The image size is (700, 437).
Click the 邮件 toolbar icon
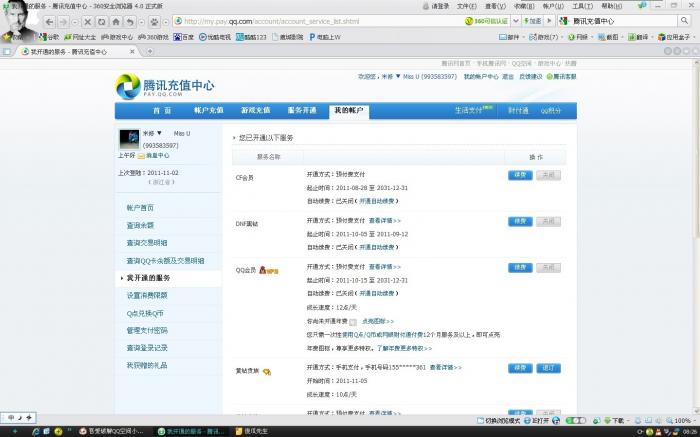pyautogui.click(x=509, y=37)
